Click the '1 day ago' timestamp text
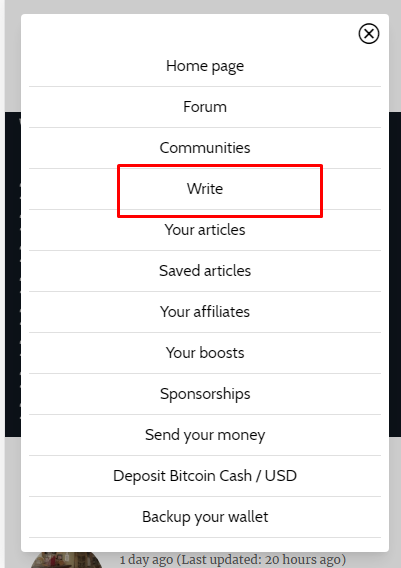The width and height of the screenshot is (401, 568). click(147, 560)
